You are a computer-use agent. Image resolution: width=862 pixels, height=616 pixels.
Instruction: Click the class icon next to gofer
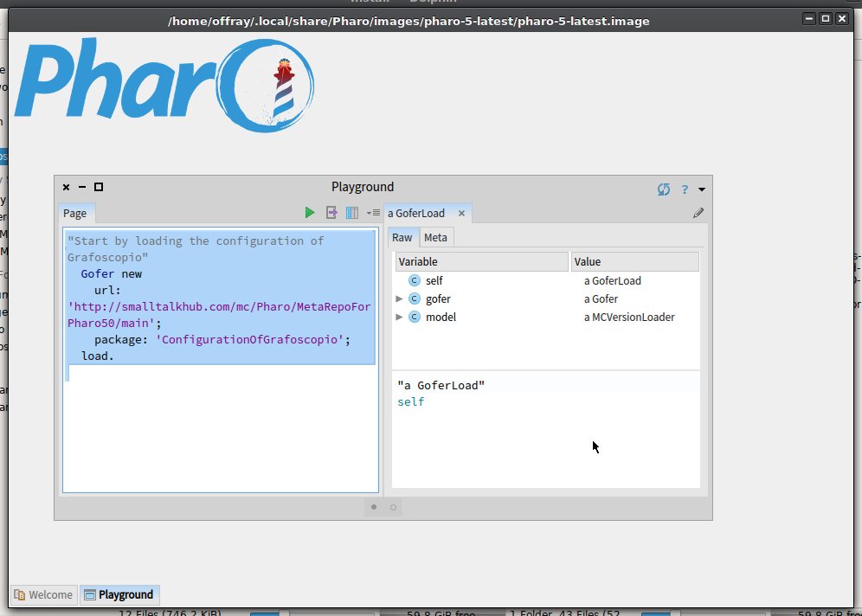415,299
